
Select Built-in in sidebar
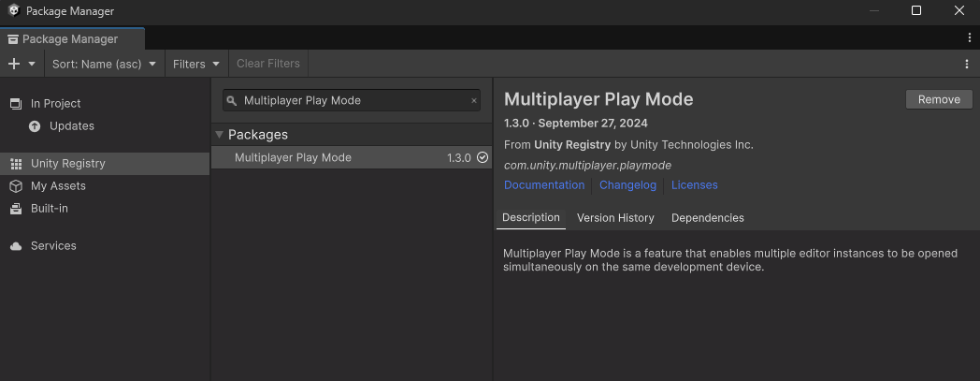[x=105, y=209]
